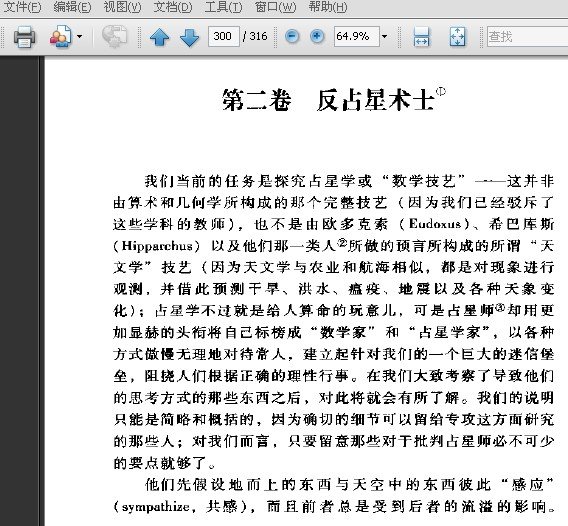The height and width of the screenshot is (526, 568).
Task: Click the word Hipparchus in the text
Action: (x=157, y=246)
